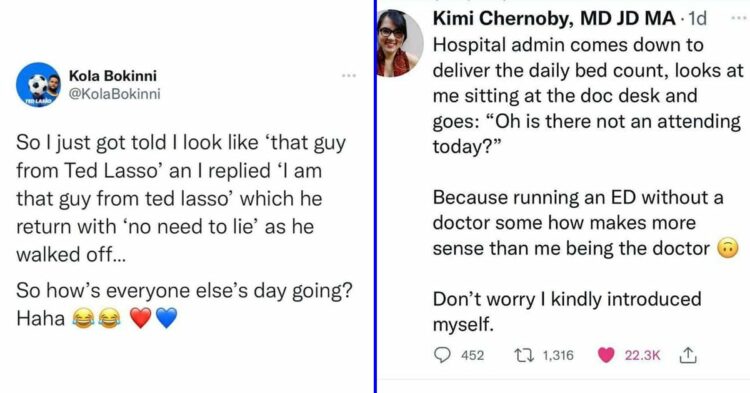
Task: View the 22.3K likes count
Action: coord(642,355)
